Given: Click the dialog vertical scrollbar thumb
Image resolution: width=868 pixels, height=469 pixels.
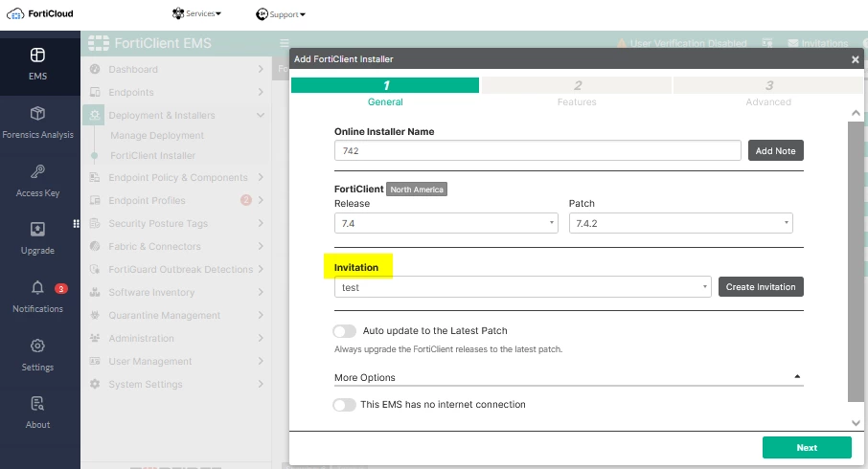Looking at the screenshot, I should (x=856, y=261).
